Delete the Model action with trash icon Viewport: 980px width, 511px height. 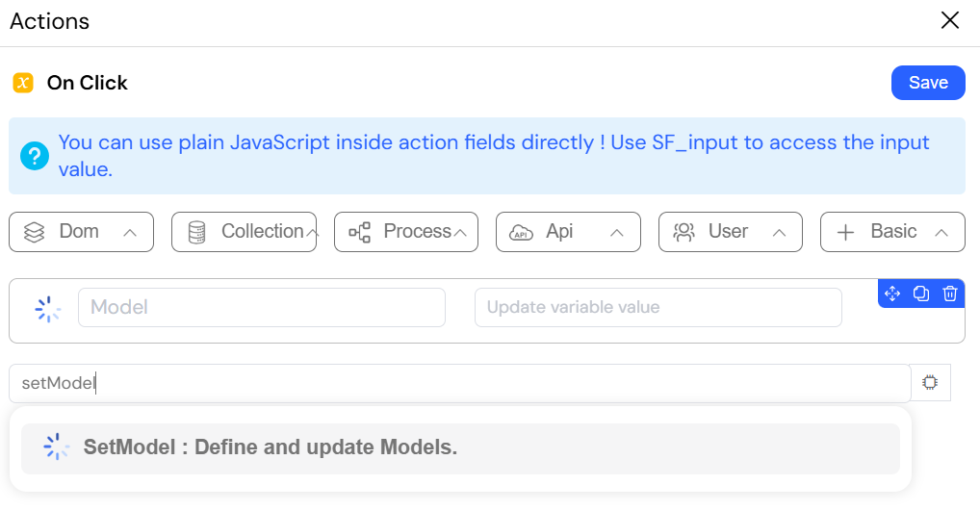[950, 294]
